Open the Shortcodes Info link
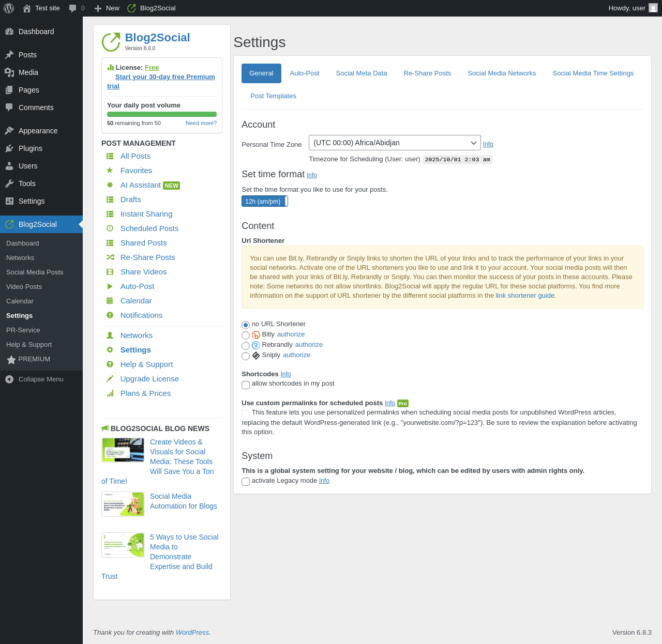662x644 pixels. (x=285, y=374)
